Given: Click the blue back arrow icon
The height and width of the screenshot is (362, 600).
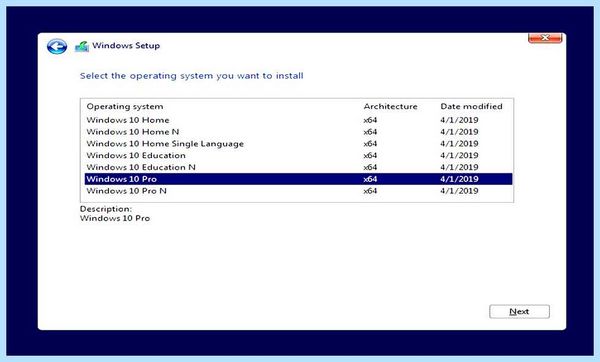Looking at the screenshot, I should tap(57, 47).
